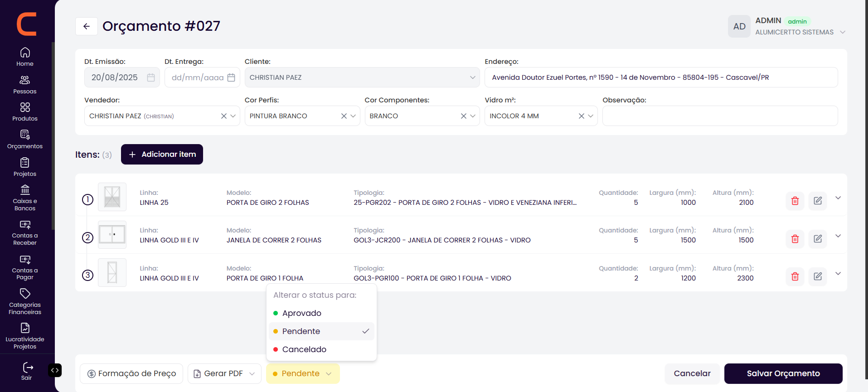Click the back arrow beside Orçamento #027
The image size is (868, 392).
click(87, 26)
